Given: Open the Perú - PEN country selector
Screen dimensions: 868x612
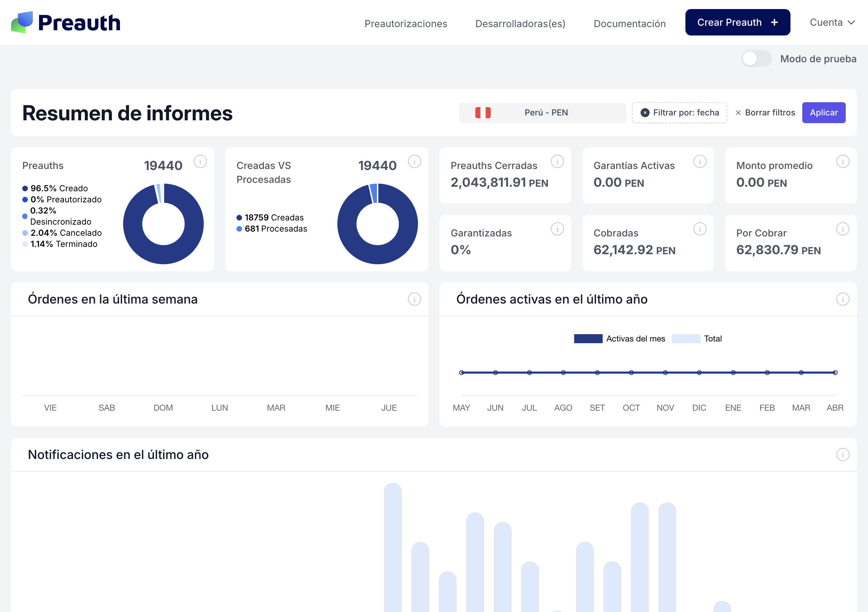Looking at the screenshot, I should point(542,112).
